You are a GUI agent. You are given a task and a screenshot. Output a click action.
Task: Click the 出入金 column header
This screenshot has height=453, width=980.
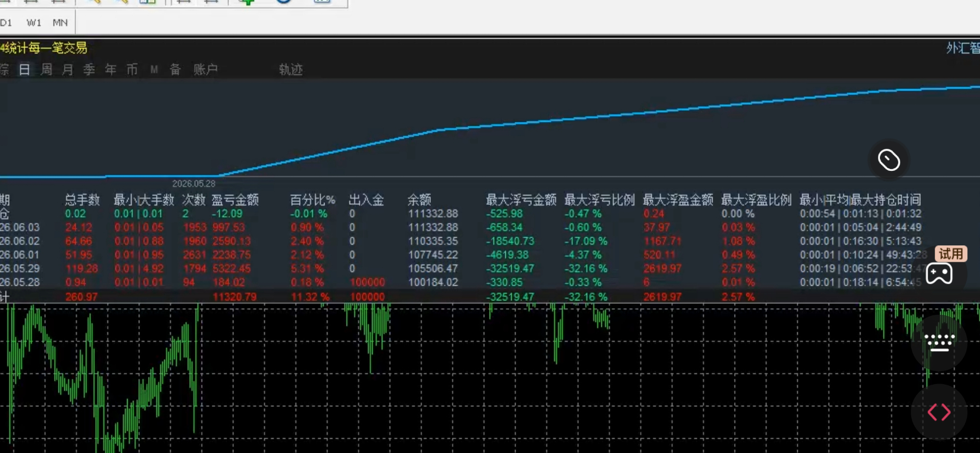(x=366, y=199)
